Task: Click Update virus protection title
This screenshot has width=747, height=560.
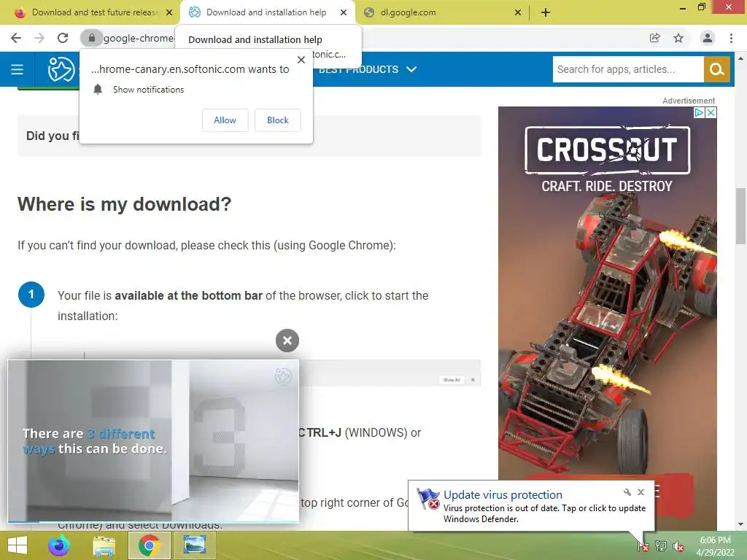Action: click(x=503, y=495)
